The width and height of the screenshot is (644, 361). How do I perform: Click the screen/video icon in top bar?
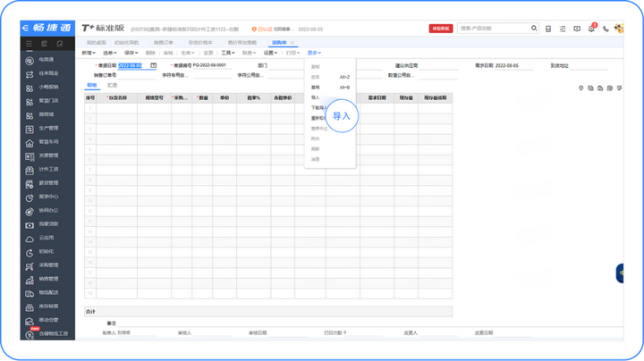pyautogui.click(x=577, y=29)
